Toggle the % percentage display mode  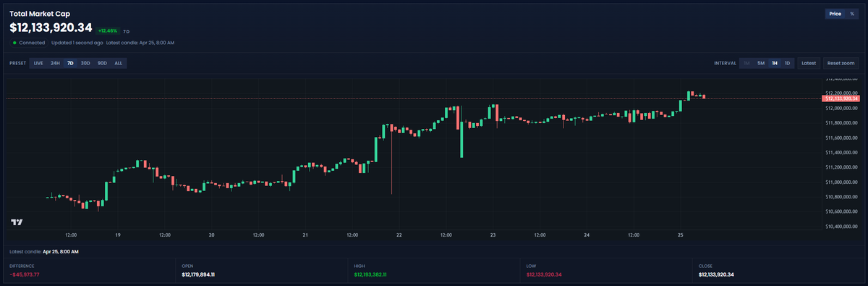pyautogui.click(x=852, y=14)
